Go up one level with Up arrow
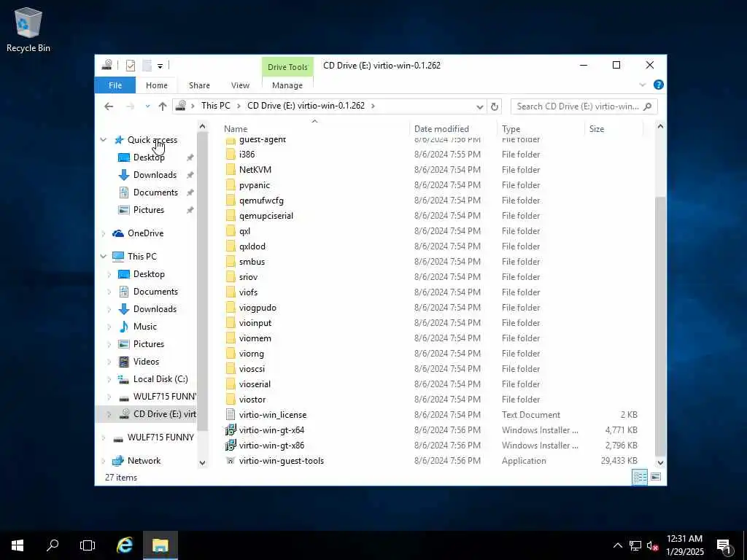This screenshot has height=560, width=747. tap(163, 106)
